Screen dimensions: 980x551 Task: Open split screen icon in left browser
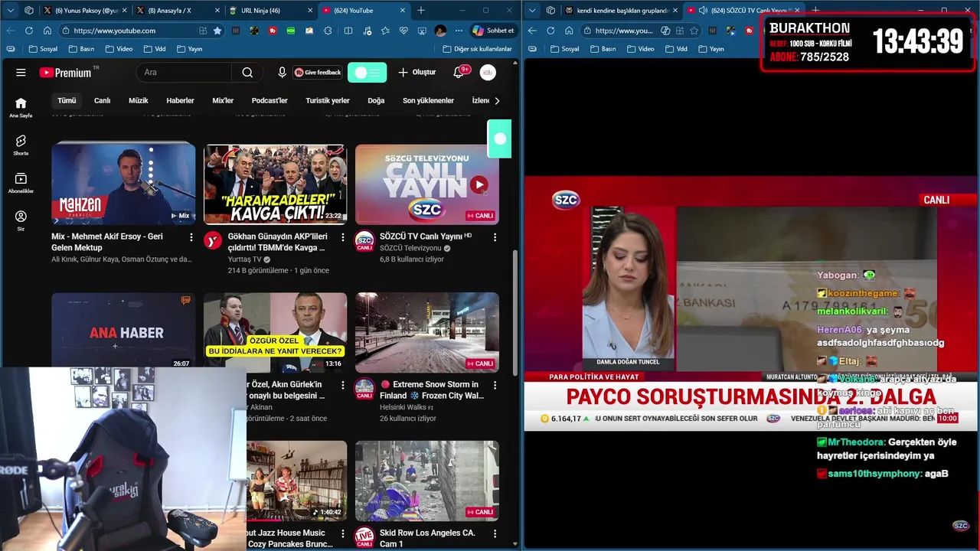point(348,31)
